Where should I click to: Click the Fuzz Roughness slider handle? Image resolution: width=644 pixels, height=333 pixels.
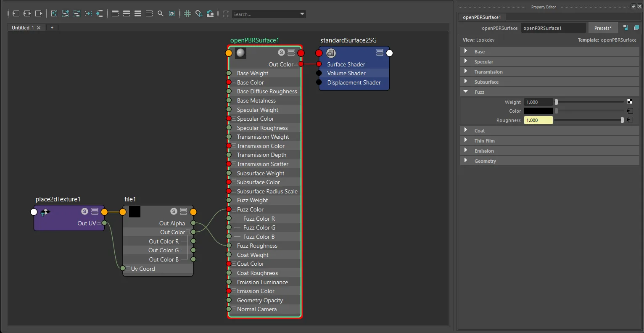pos(622,120)
